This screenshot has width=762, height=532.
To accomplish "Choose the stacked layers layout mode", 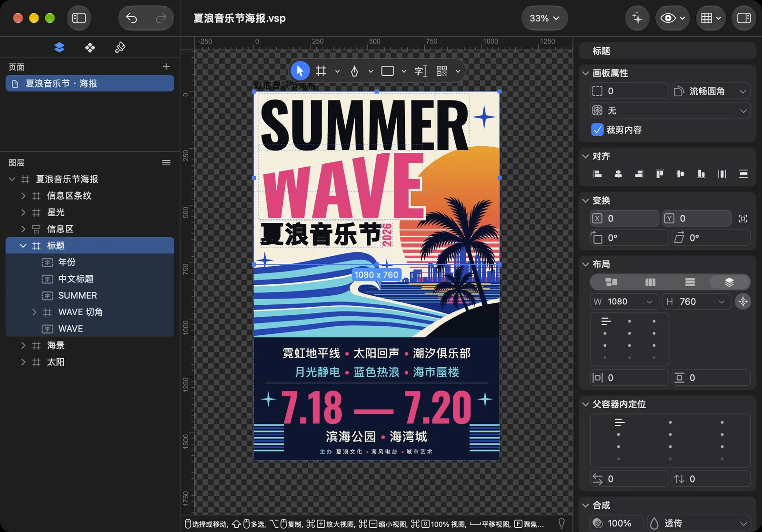I will [729, 282].
